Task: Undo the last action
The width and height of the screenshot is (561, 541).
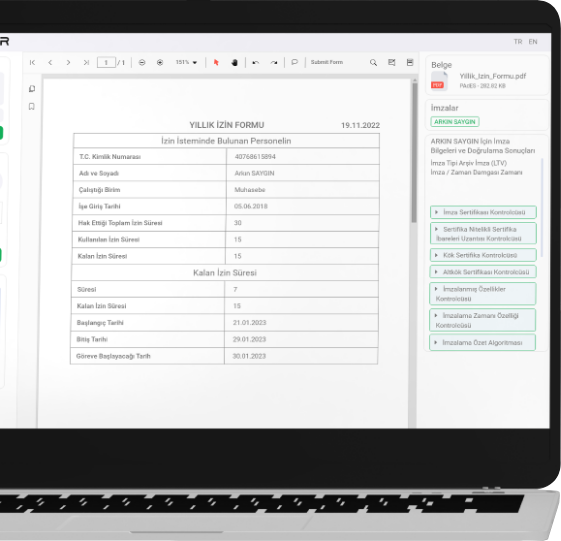Action: 255,63
